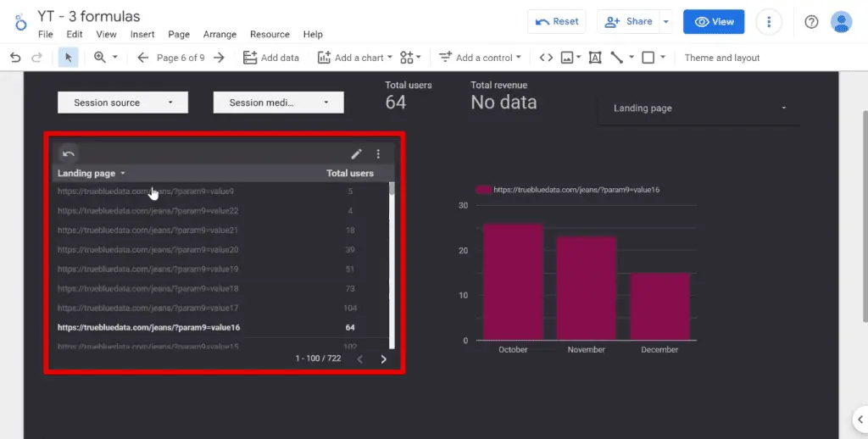Go to the next report page

219,58
